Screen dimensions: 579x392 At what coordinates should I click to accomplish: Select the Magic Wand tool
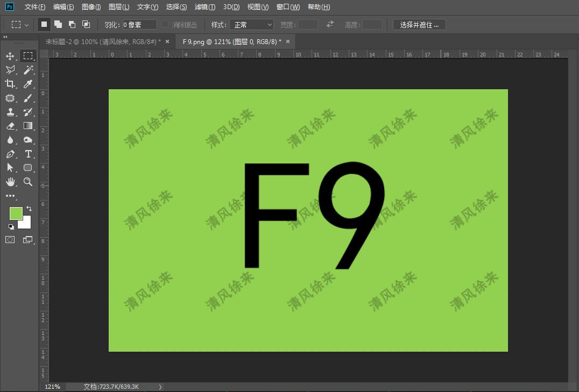click(28, 70)
